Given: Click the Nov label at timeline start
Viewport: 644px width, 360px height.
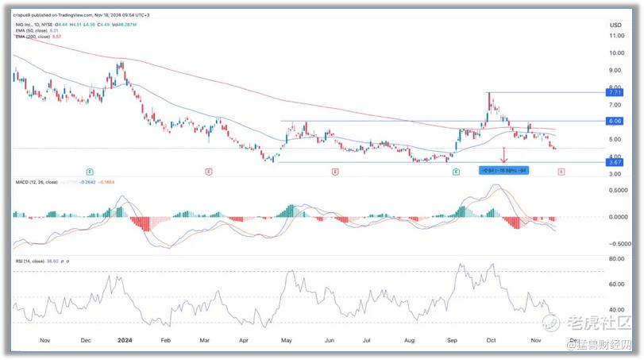Looking at the screenshot, I should tap(44, 340).
